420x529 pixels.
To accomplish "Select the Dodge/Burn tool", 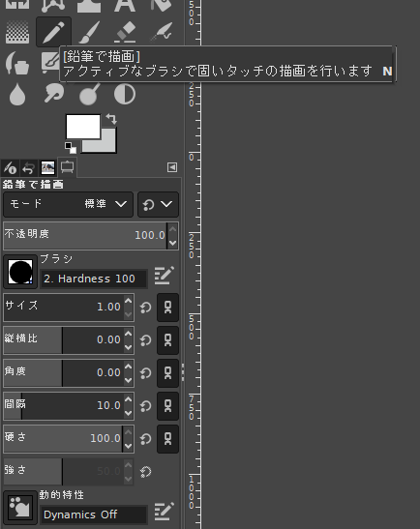I will click(89, 95).
